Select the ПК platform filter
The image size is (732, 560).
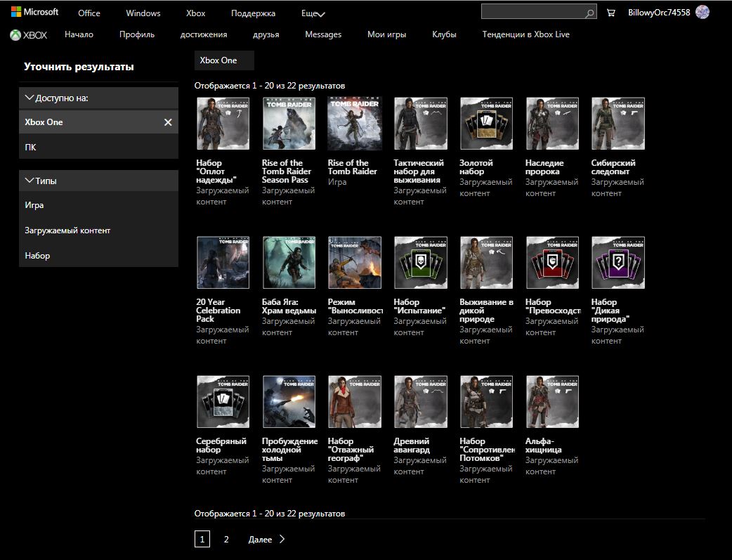tap(31, 148)
